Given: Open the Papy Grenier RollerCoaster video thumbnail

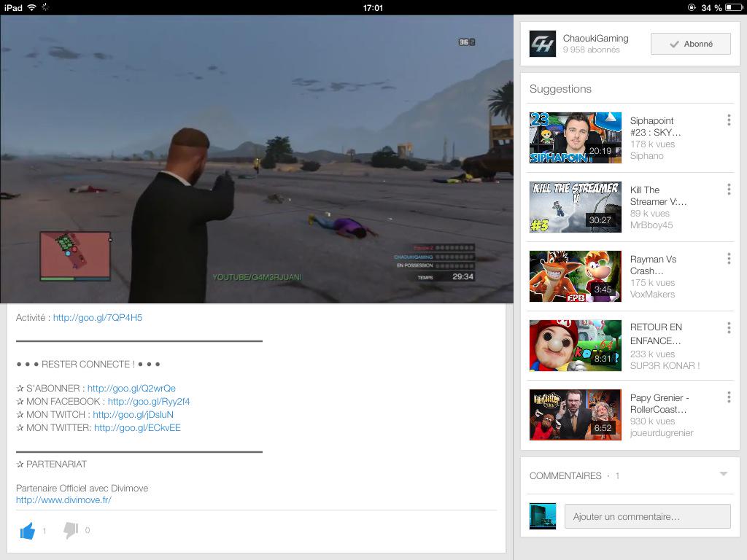Looking at the screenshot, I should 576,415.
